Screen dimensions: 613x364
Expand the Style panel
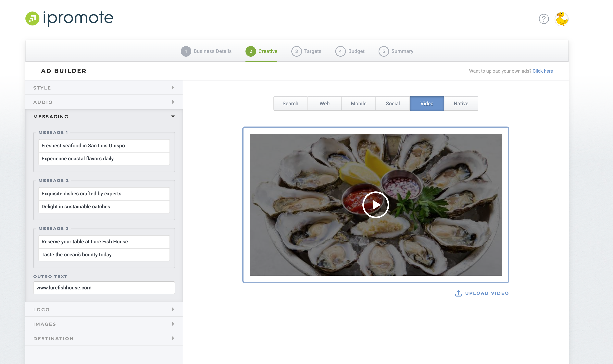104,88
